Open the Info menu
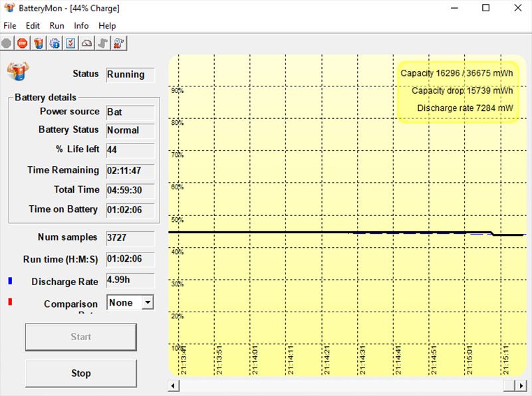This screenshot has height=396, width=532. tap(81, 26)
